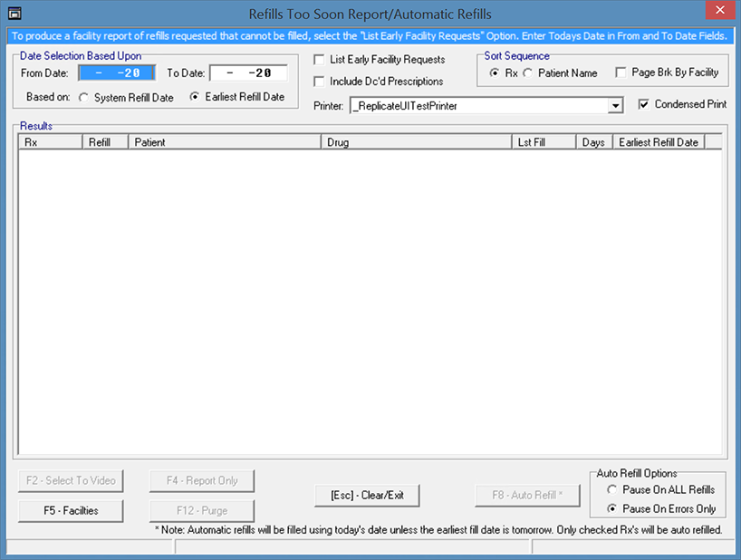Toggle Page Brk By Facility checkbox

pyautogui.click(x=621, y=72)
